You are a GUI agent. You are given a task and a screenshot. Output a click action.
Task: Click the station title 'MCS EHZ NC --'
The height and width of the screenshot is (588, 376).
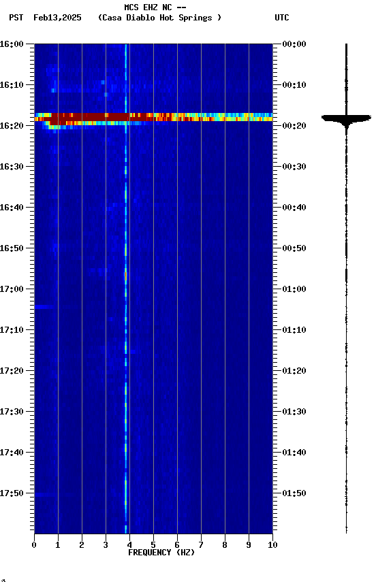[x=155, y=7]
